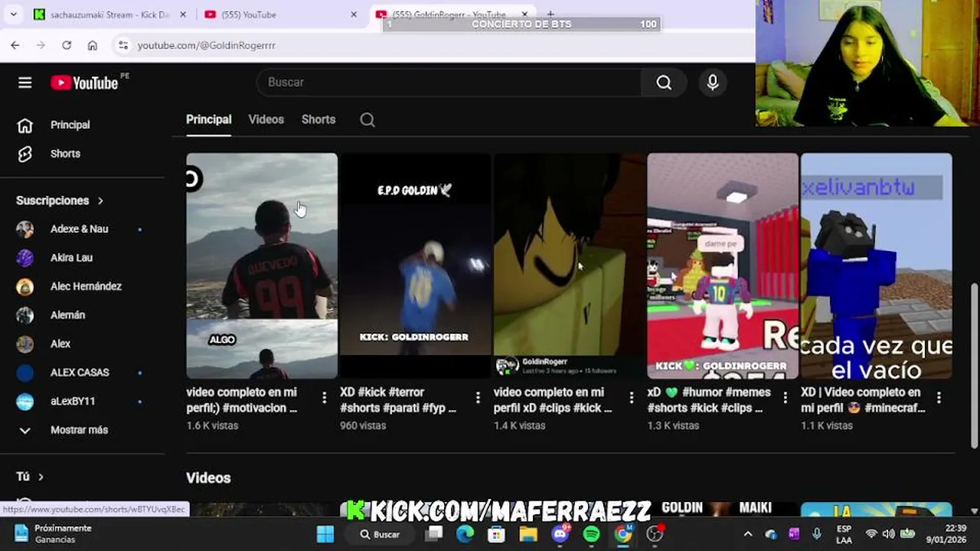This screenshot has width=980, height=551.
Task: Open options for motivacion short
Action: pos(324,398)
